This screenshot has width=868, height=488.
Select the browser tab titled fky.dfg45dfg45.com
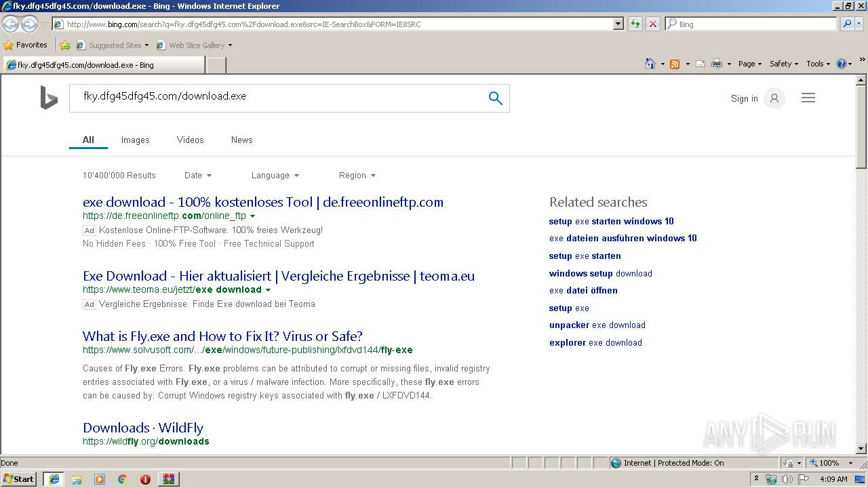click(x=103, y=65)
